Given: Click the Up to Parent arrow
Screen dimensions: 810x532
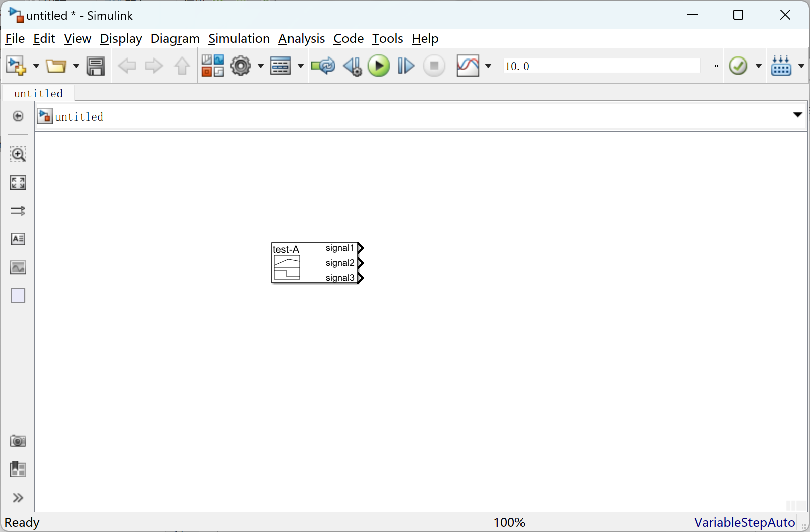Looking at the screenshot, I should coord(182,66).
